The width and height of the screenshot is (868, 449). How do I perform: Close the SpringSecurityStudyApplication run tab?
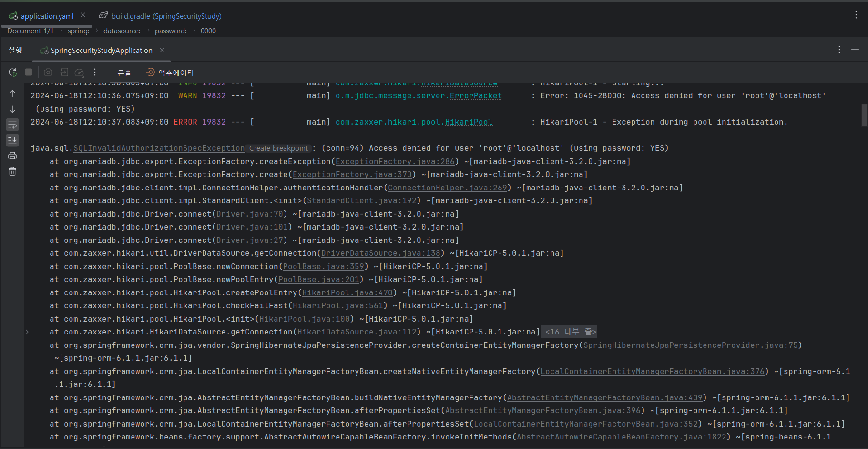pos(162,50)
